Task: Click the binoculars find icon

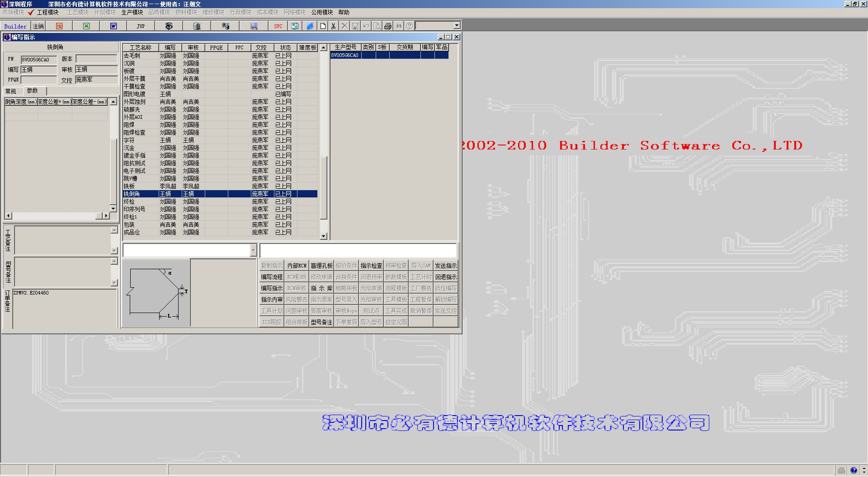Action: click(x=399, y=26)
